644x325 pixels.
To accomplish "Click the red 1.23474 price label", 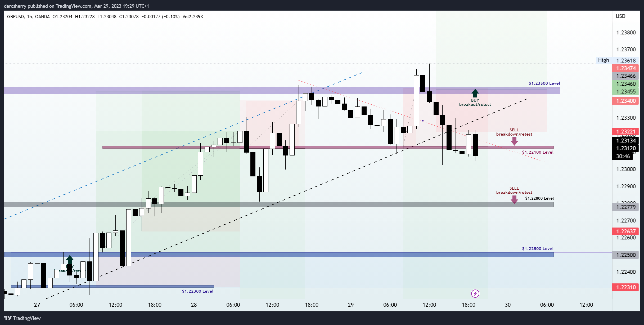I will pos(626,68).
